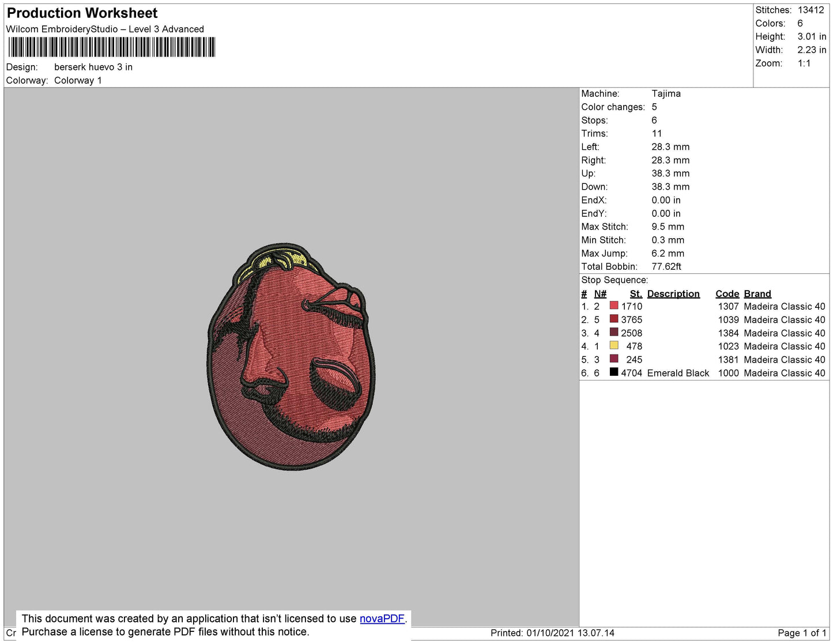The image size is (833, 644).
Task: Select thread code "1381"
Action: pyautogui.click(x=728, y=359)
